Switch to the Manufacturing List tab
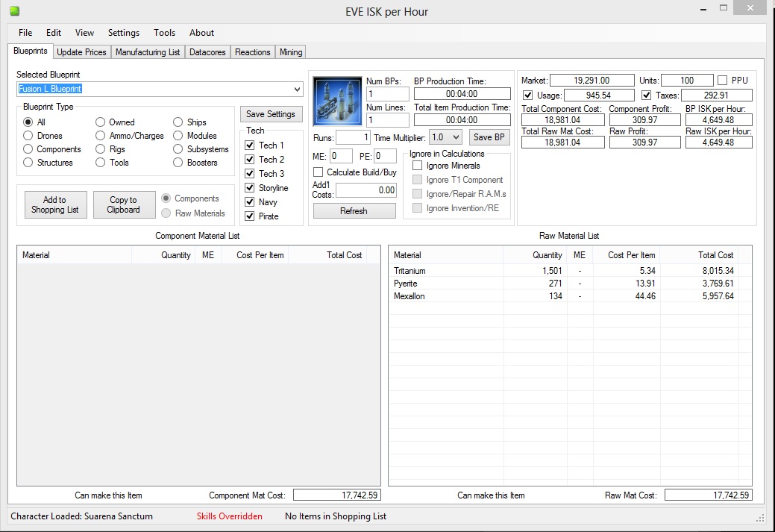Screen dimensions: 775x532 [x=148, y=52]
